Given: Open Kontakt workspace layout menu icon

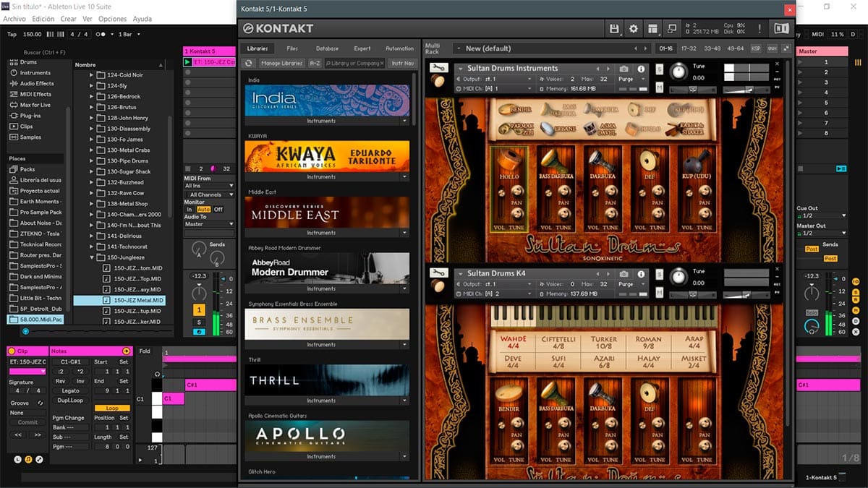Looking at the screenshot, I should pos(653,28).
